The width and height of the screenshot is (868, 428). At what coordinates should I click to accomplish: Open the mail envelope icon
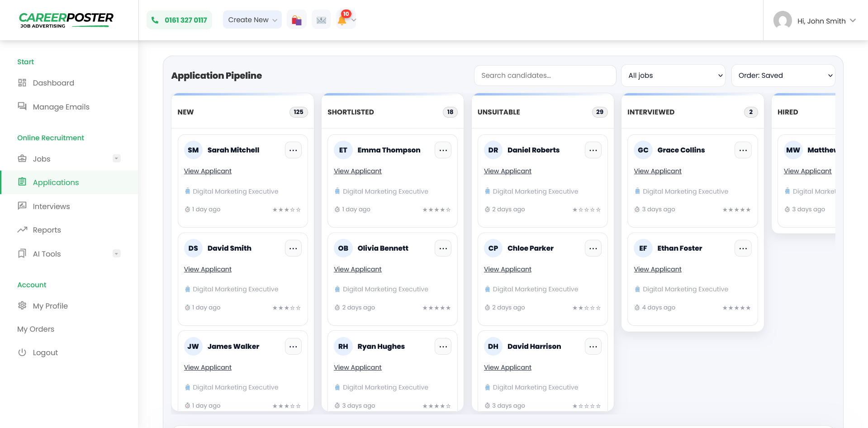[x=321, y=20]
